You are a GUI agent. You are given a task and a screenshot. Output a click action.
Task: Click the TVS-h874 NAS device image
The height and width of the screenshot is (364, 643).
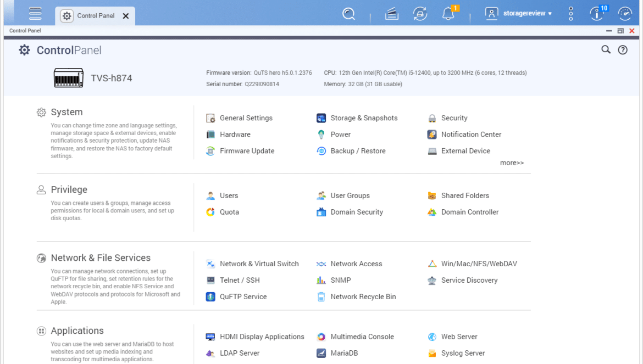tap(69, 78)
